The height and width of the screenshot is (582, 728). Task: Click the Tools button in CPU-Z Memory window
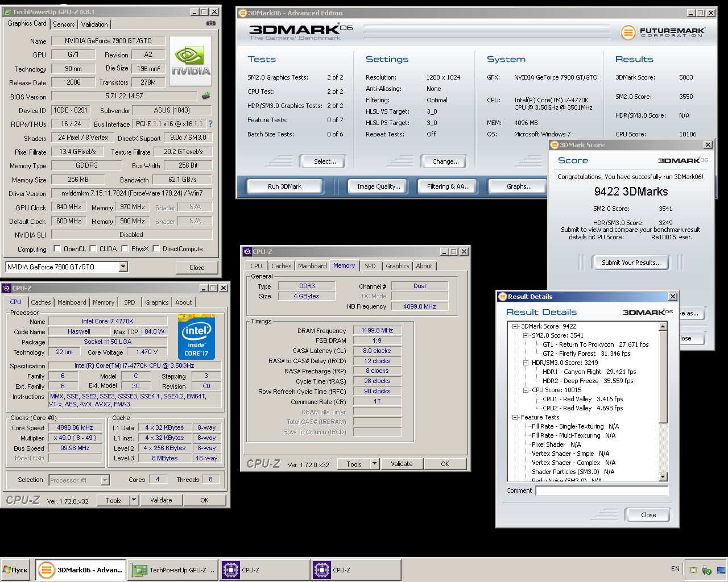coord(354,464)
